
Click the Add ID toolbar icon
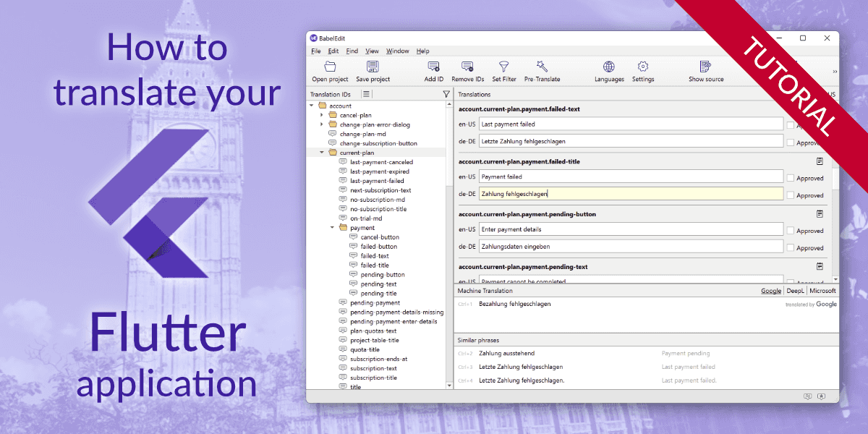point(434,67)
